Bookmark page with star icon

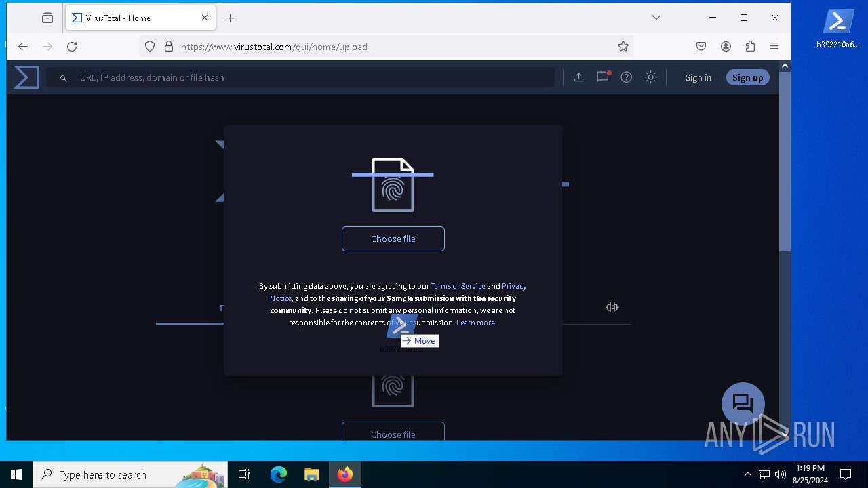pos(623,46)
